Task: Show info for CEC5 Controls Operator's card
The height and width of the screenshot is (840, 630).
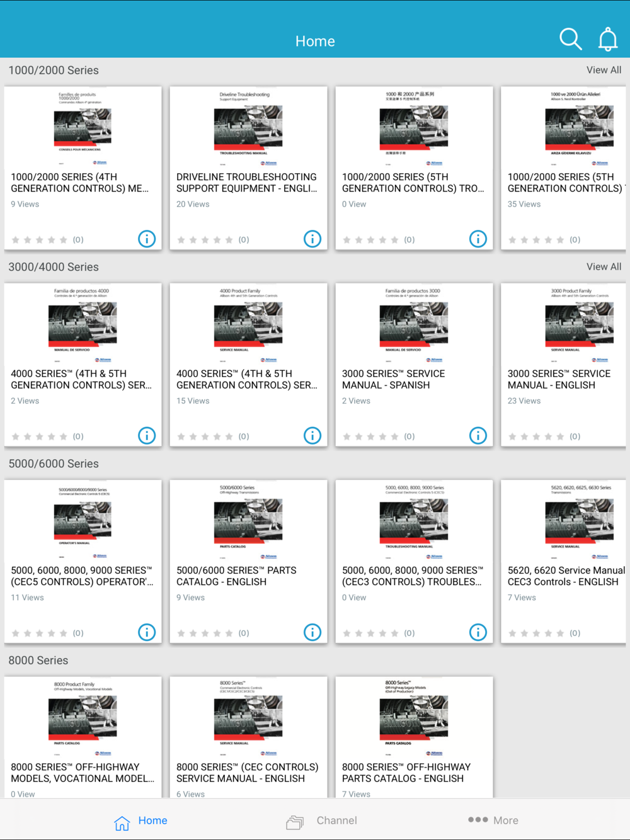Action: coord(147,632)
